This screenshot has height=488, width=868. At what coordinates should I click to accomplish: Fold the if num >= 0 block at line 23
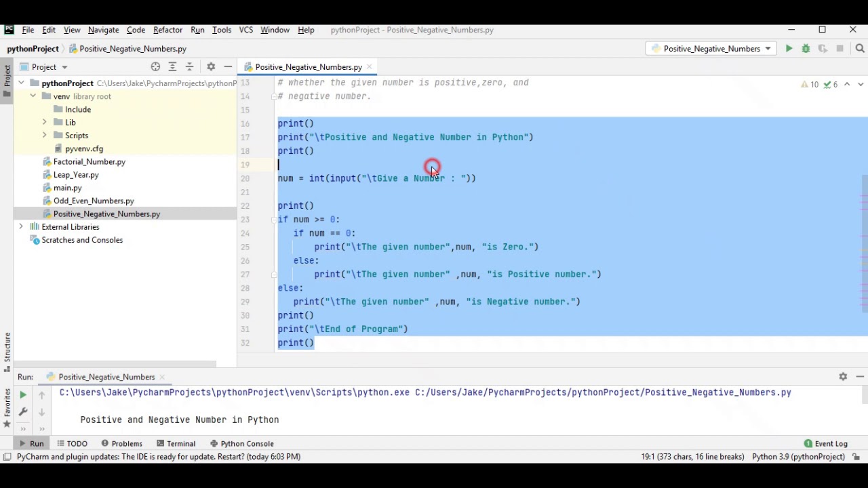[x=274, y=220]
